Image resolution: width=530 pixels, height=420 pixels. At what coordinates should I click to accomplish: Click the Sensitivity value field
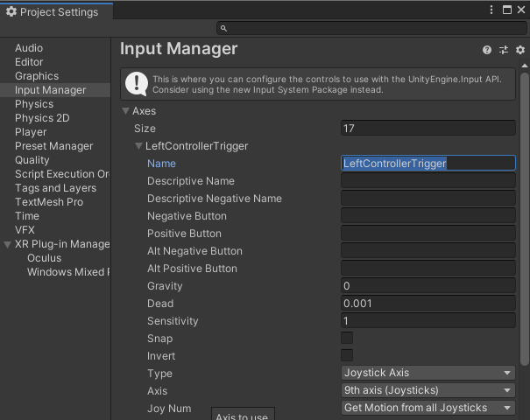(x=428, y=321)
